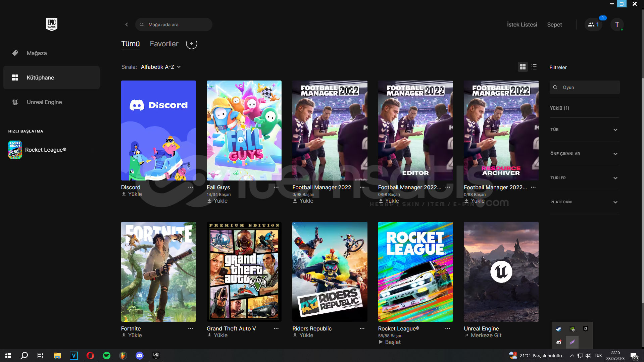This screenshot has width=644, height=362.
Task: Open Football Manager Resource Archiver options menu
Action: (x=533, y=187)
